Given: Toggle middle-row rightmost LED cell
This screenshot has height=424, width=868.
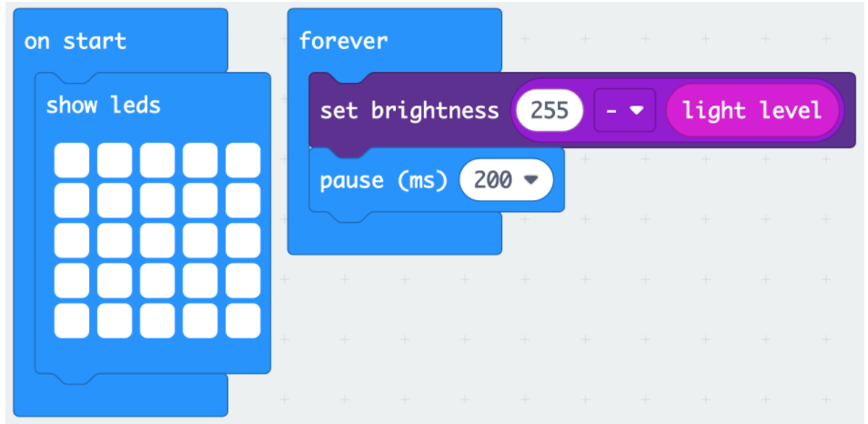Looking at the screenshot, I should pos(243,240).
